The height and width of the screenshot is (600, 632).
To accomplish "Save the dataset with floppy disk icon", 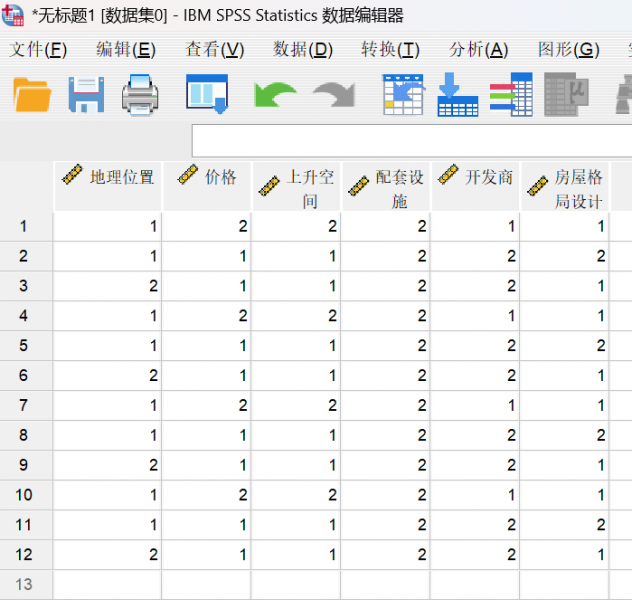I will 86,95.
